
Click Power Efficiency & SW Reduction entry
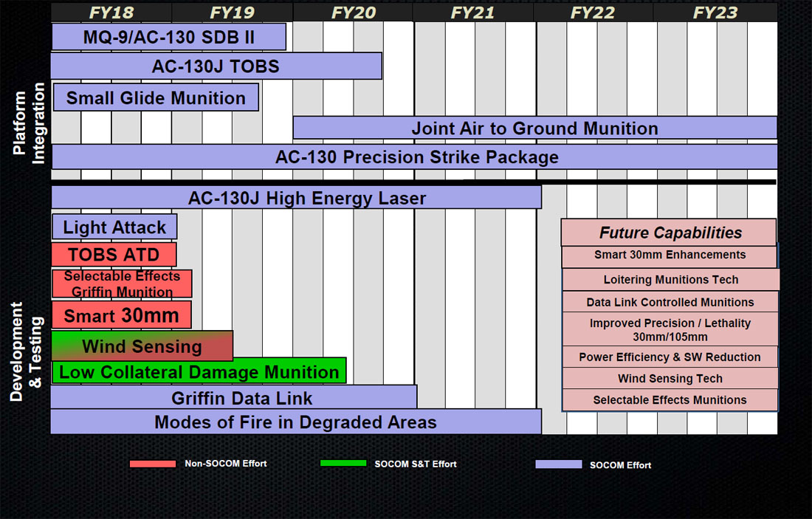(x=670, y=357)
